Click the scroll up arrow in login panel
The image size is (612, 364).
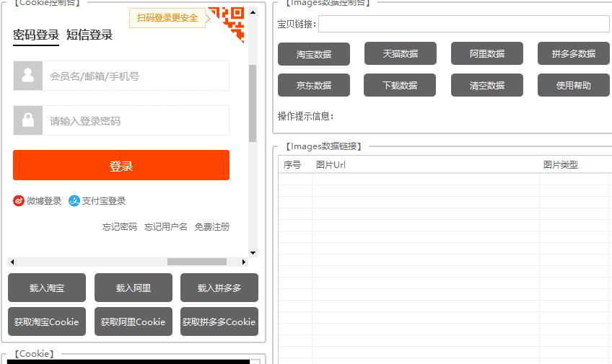point(253,12)
